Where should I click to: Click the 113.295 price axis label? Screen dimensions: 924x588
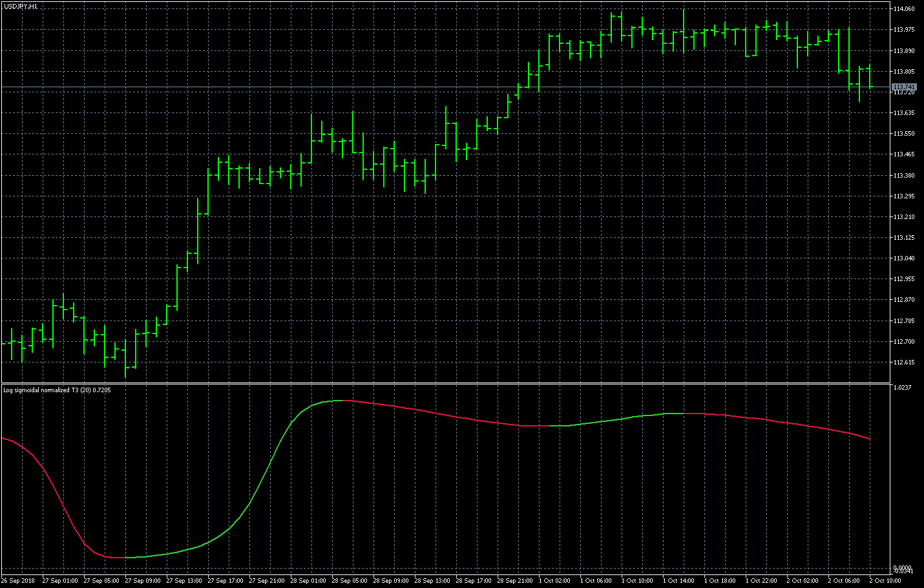click(904, 196)
